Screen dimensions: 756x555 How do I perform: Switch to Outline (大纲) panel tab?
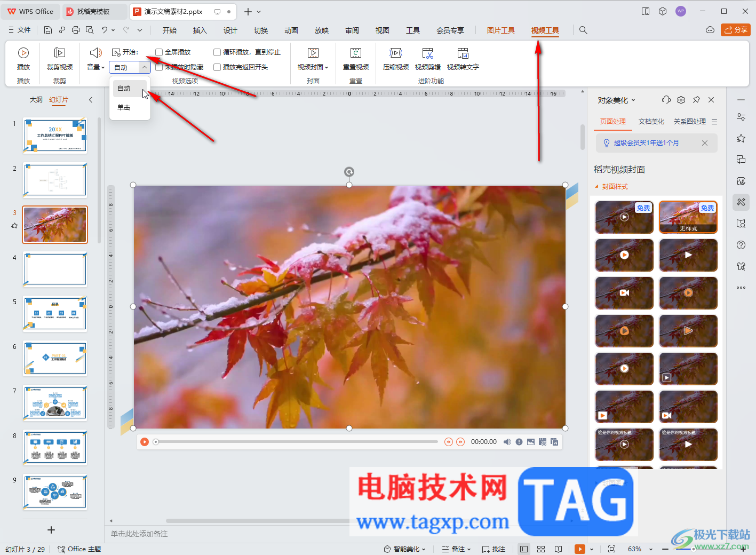pos(36,100)
